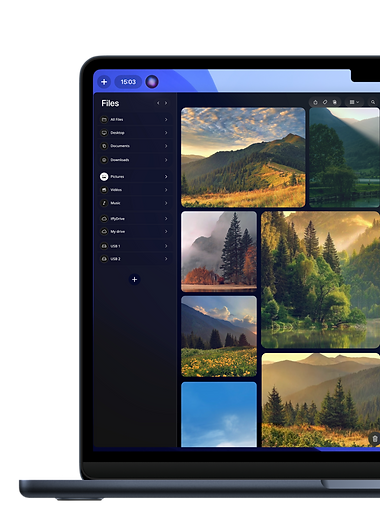Click the trash icon at bottom right

375,439
